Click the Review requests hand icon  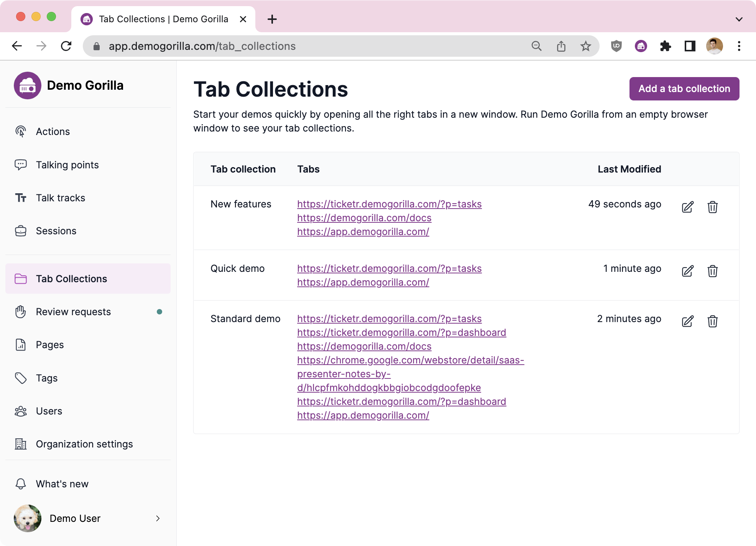(x=20, y=312)
